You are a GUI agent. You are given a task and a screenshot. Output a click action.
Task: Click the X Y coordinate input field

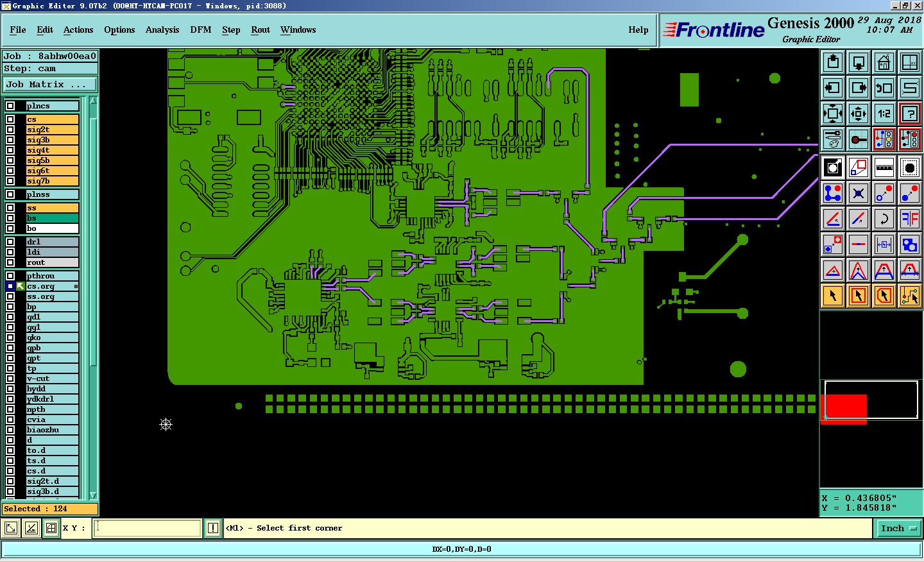click(148, 528)
